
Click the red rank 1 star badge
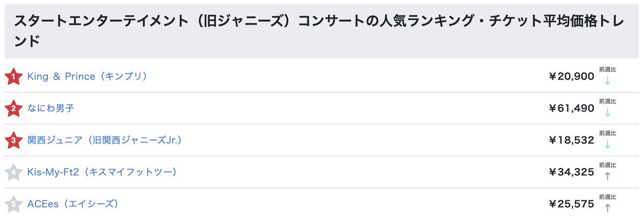tap(13, 77)
